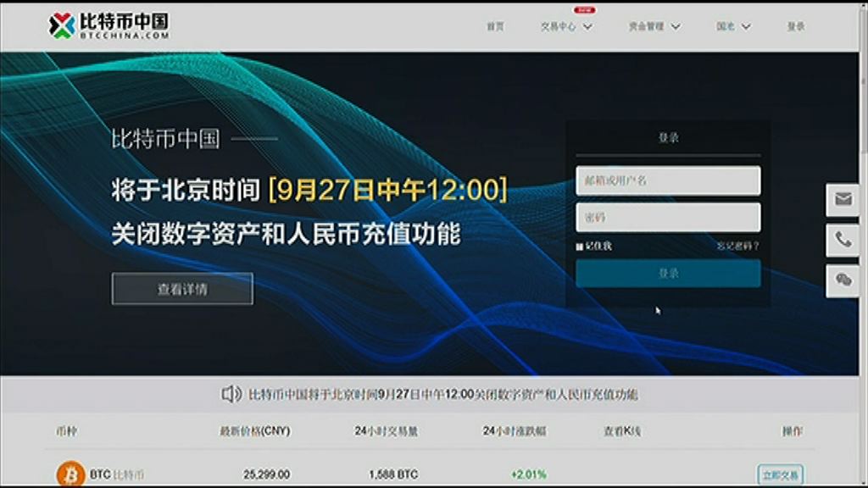This screenshot has width=868, height=488.
Task: Click the phone contact sidebar icon
Action: [842, 240]
